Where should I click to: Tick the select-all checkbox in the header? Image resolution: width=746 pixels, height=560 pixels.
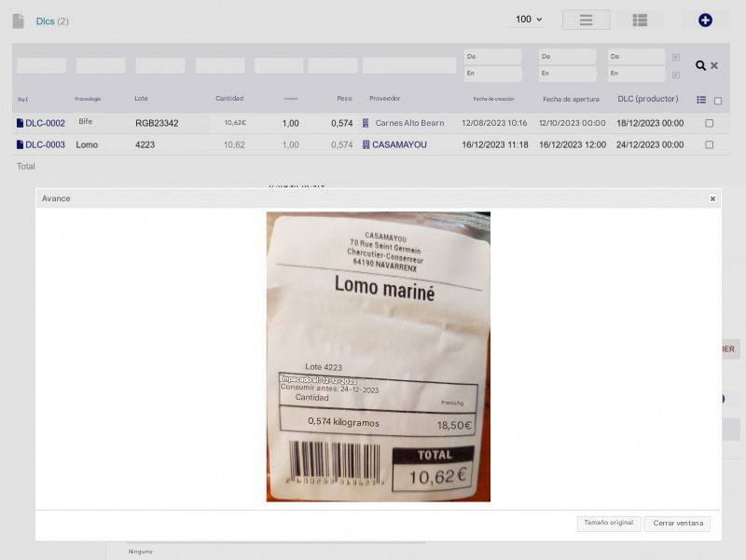coord(718,101)
